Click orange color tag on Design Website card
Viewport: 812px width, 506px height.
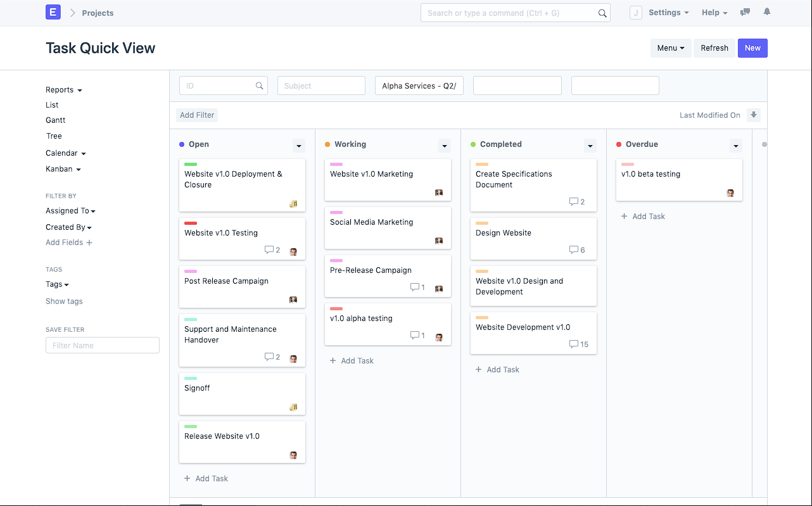pos(482,224)
